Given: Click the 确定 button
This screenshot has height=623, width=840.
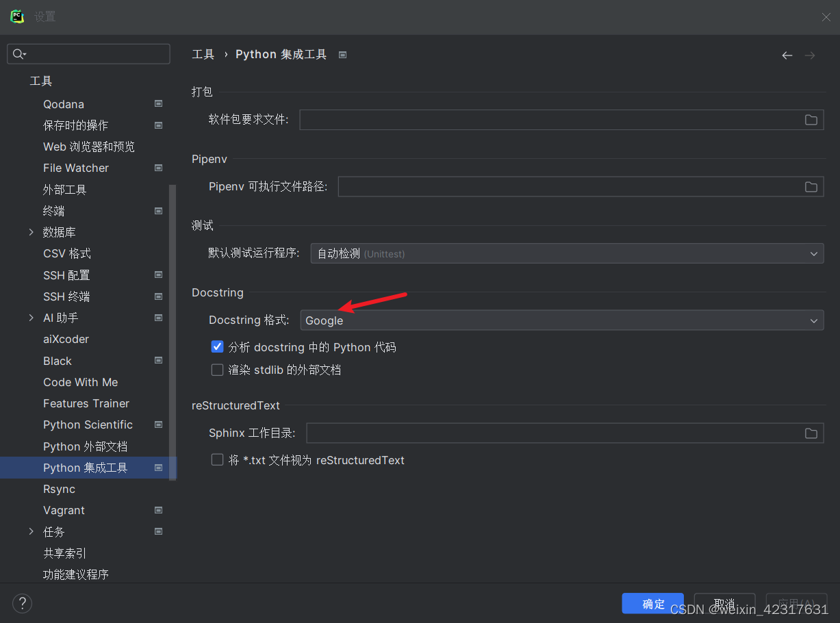Looking at the screenshot, I should pyautogui.click(x=652, y=604).
